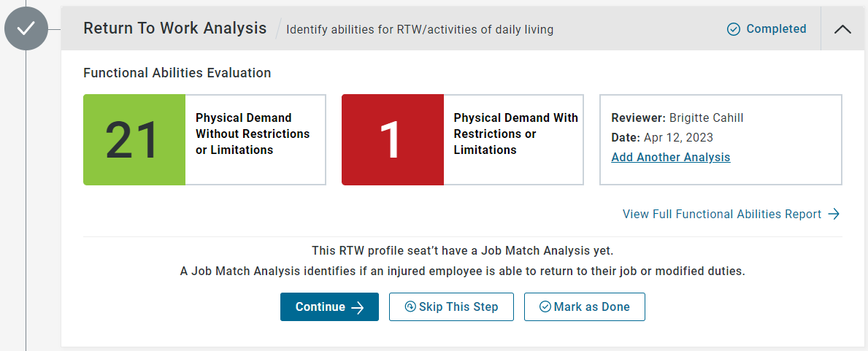Click the arrow icon inside Continue button
This screenshot has height=351, width=868.
(358, 307)
